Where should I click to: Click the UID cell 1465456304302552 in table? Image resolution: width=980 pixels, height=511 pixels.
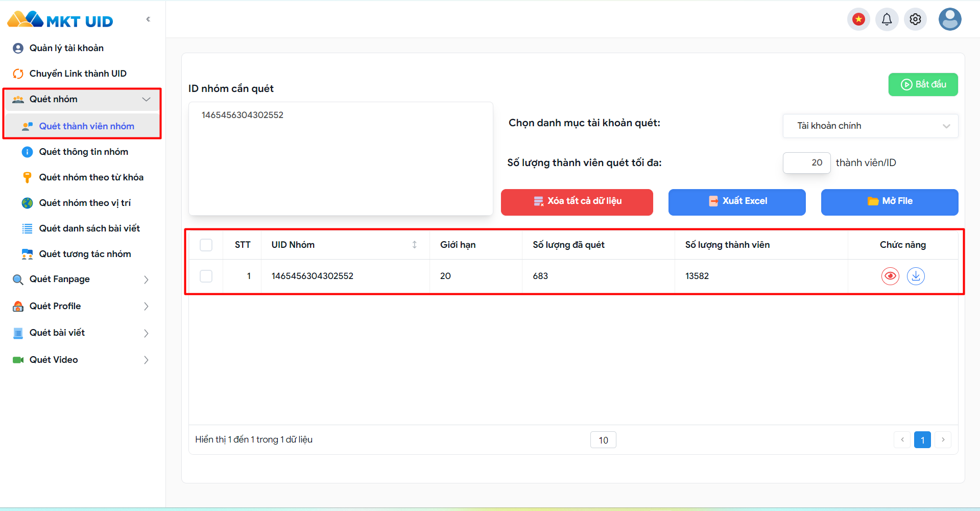[x=313, y=276]
